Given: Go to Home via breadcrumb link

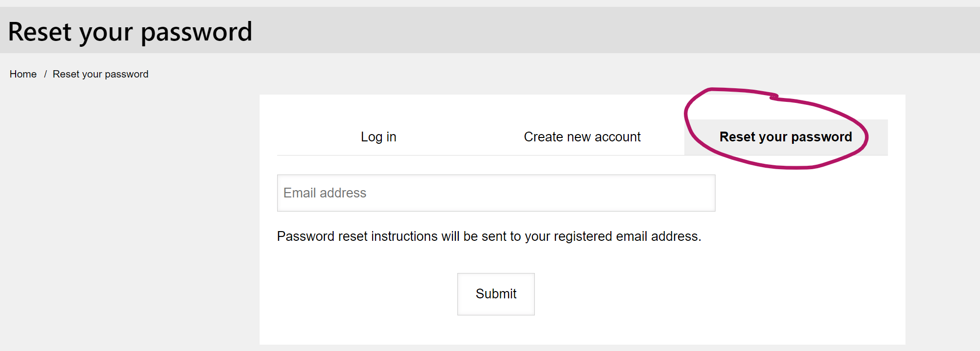Looking at the screenshot, I should (x=23, y=74).
